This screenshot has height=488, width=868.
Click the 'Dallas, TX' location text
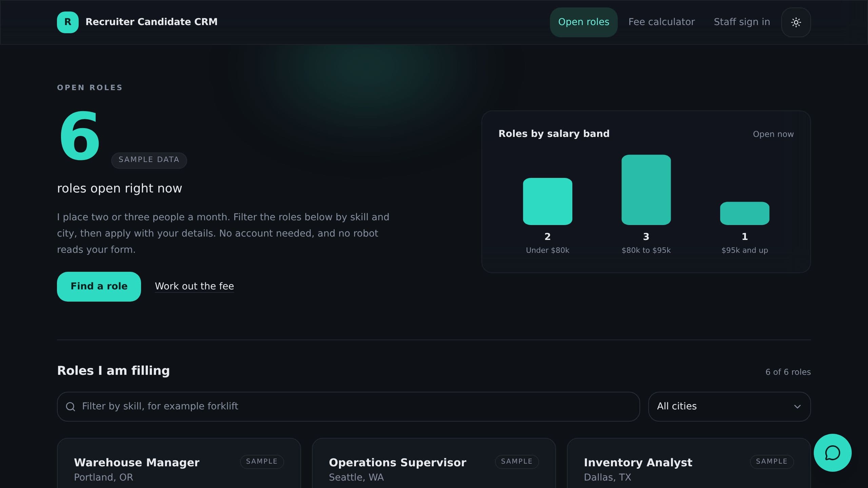tap(607, 477)
